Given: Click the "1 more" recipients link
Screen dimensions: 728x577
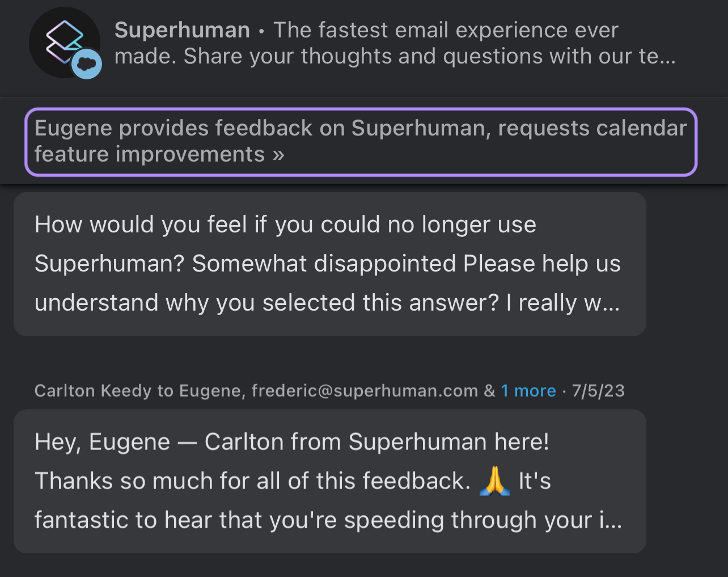Looking at the screenshot, I should [528, 391].
